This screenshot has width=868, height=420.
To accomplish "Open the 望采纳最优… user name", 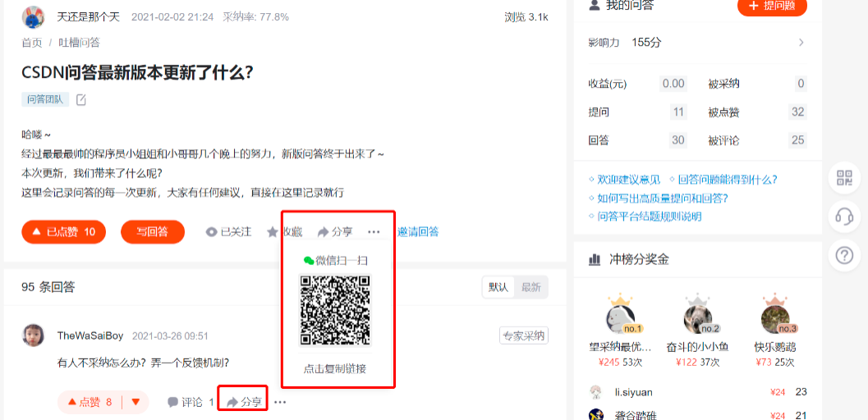I will pos(620,347).
